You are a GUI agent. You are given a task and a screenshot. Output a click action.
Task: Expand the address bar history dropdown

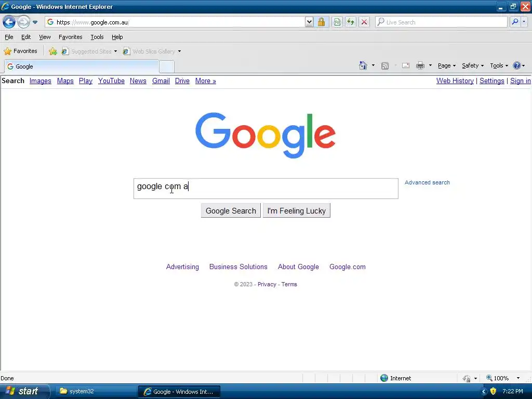point(309,22)
